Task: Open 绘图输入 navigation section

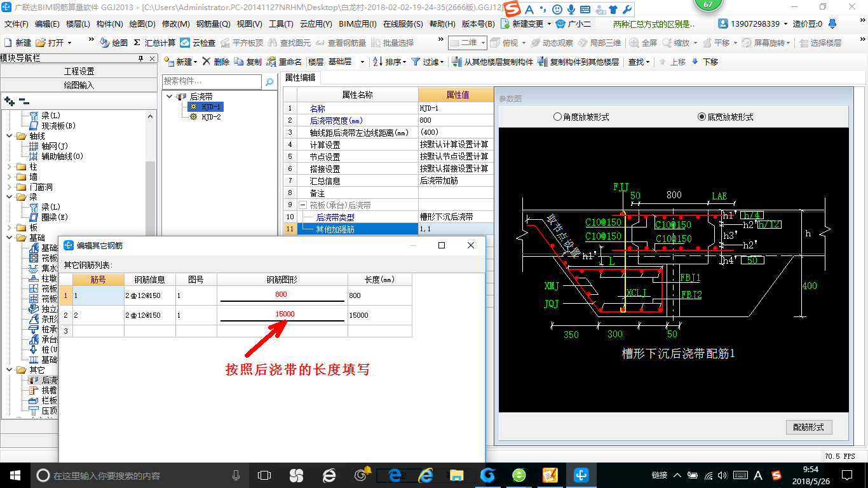Action: click(x=79, y=85)
